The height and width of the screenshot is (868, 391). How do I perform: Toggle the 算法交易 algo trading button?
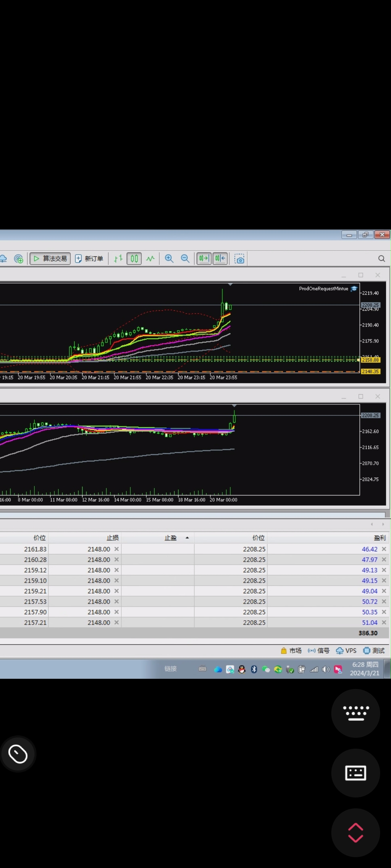click(x=50, y=259)
